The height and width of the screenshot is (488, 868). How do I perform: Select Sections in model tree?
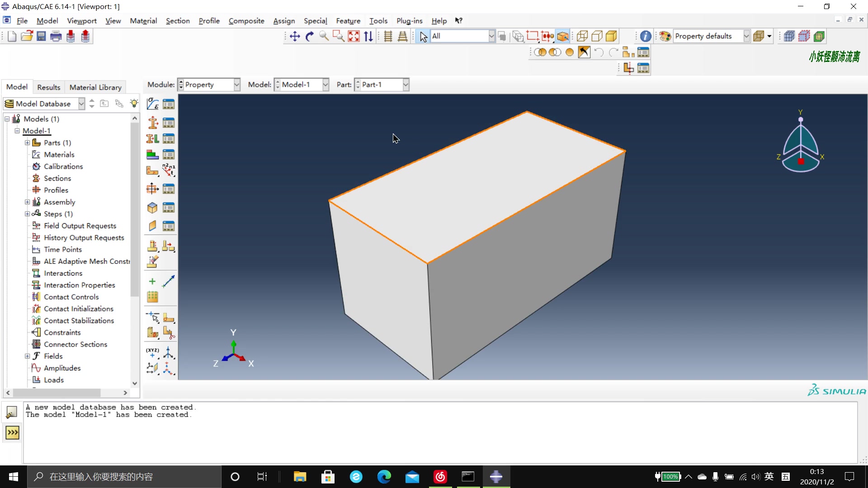[x=57, y=178]
